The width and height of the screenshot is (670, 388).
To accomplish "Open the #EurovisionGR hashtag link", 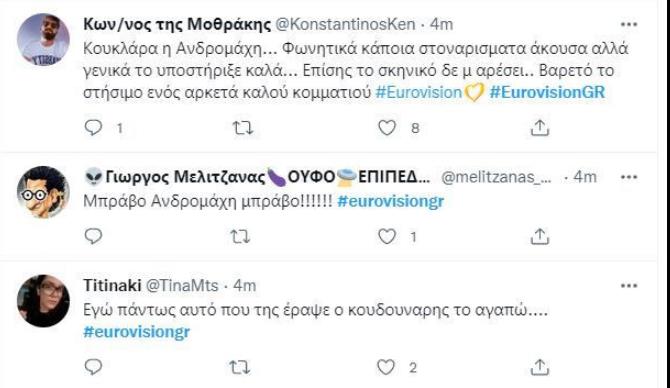I will pyautogui.click(x=547, y=92).
